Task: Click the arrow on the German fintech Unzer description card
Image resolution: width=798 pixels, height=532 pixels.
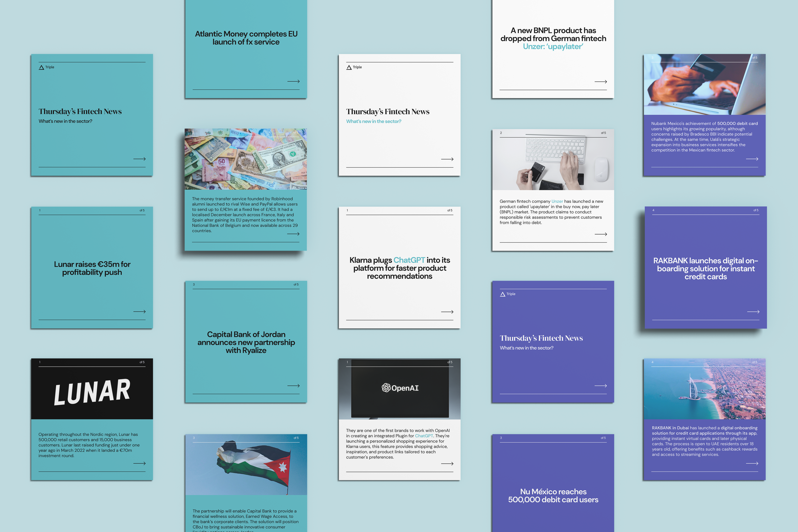Action: [x=600, y=234]
